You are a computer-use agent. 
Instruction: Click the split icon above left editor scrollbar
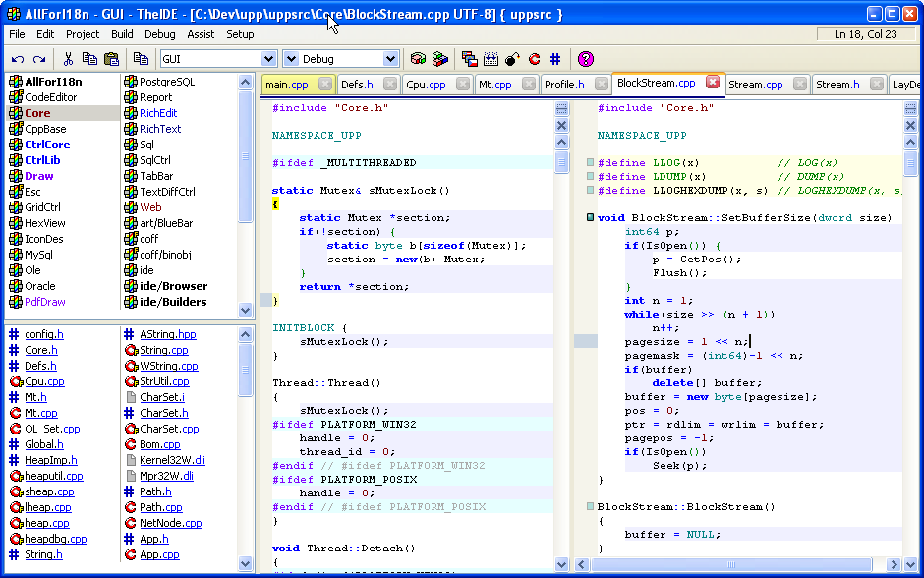tap(562, 108)
